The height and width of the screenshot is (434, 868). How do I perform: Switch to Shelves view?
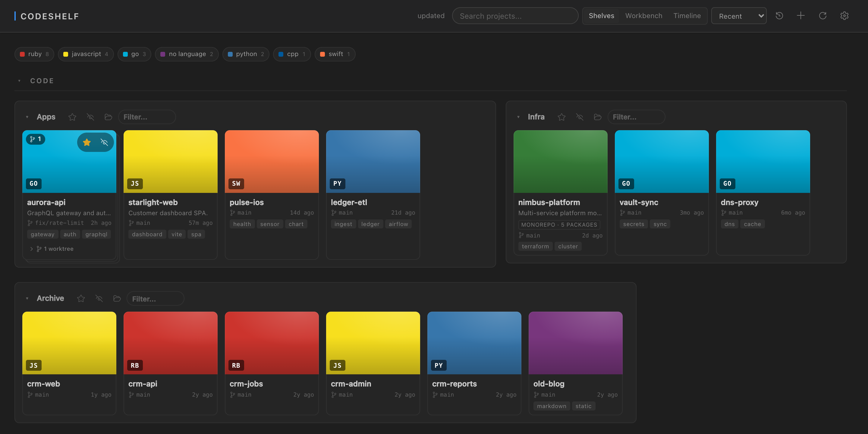[601, 16]
